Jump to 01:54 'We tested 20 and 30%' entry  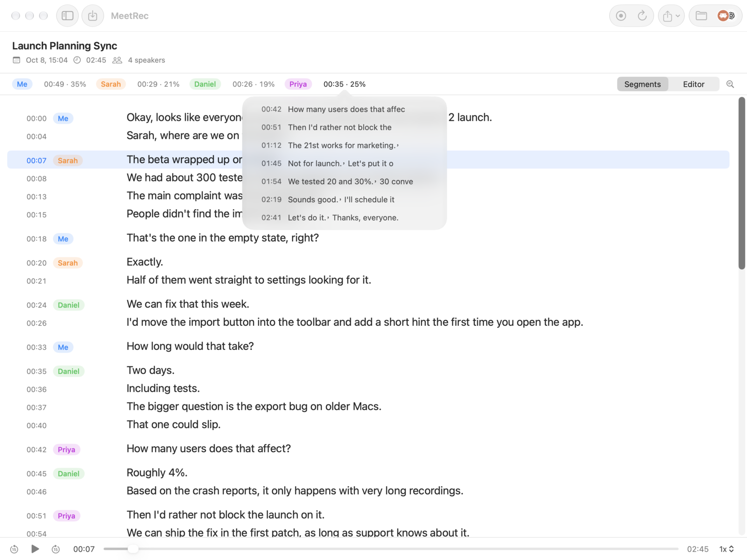pyautogui.click(x=345, y=182)
